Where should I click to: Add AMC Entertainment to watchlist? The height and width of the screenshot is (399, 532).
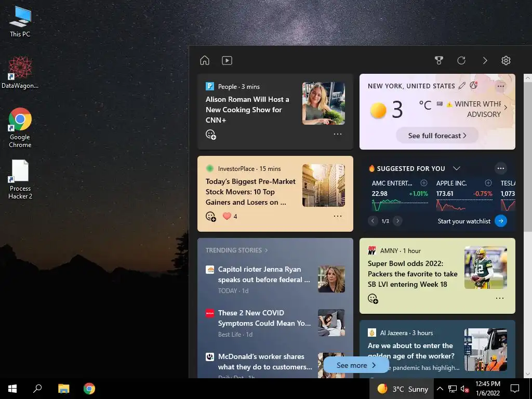424,183
